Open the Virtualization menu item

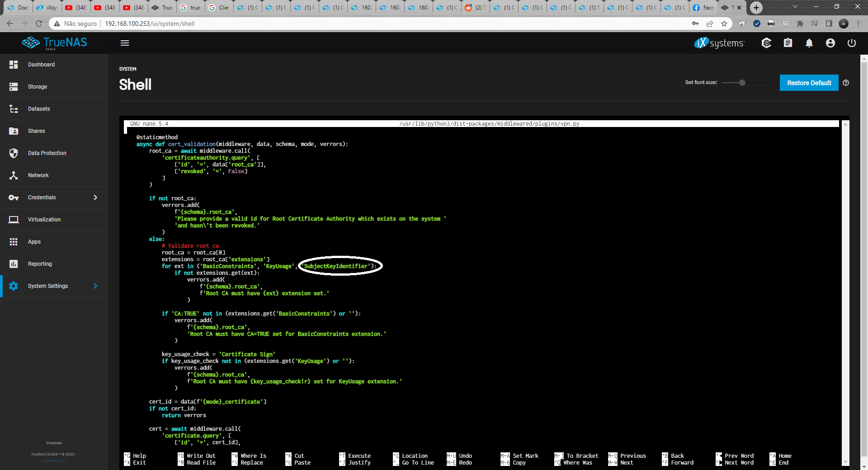pyautogui.click(x=54, y=220)
